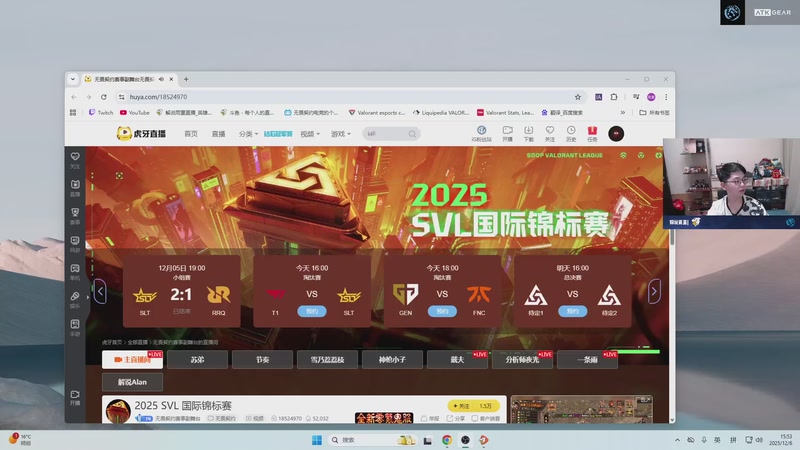Reload the huya.com page
The width and height of the screenshot is (800, 450).
(x=104, y=97)
